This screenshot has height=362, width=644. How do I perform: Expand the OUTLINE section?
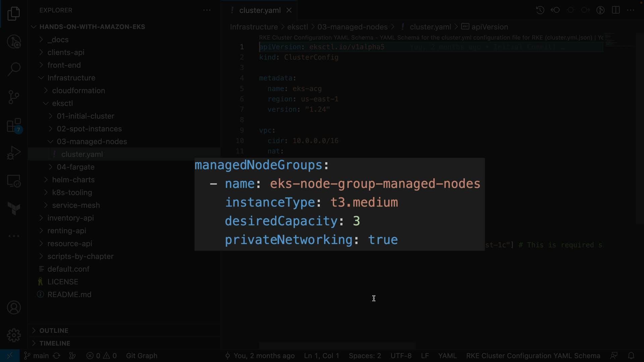click(54, 330)
